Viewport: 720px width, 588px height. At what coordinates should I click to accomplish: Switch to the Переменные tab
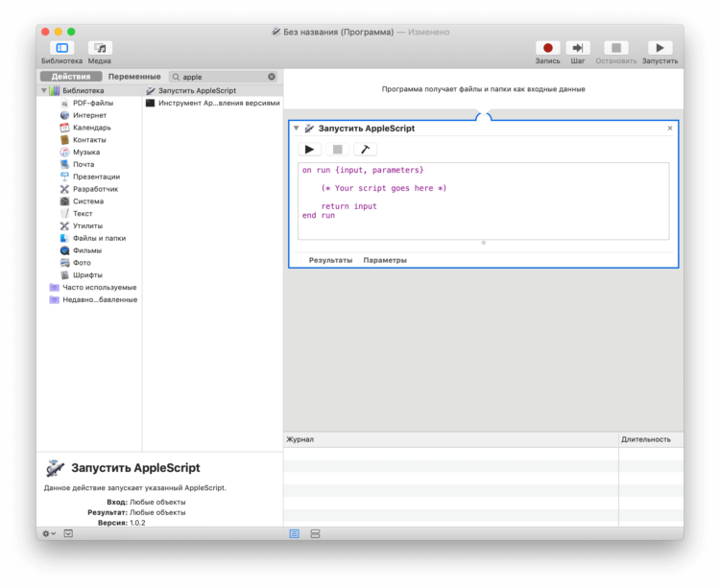pyautogui.click(x=134, y=77)
